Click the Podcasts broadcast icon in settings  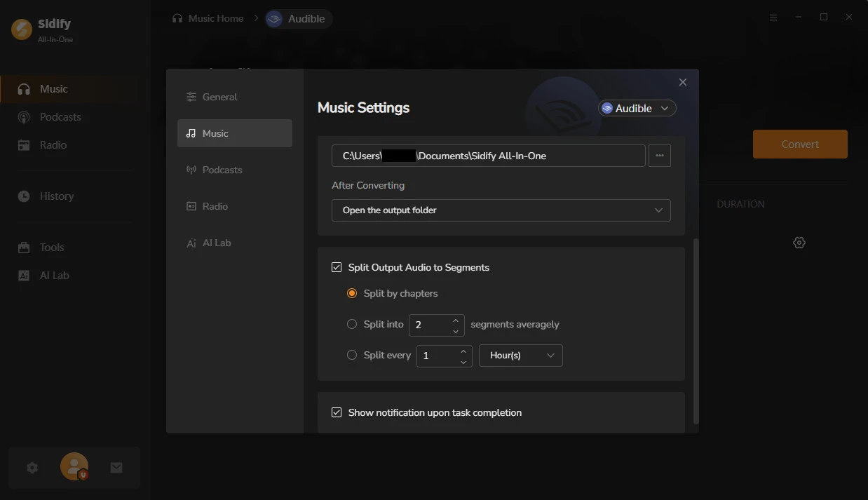click(x=191, y=170)
